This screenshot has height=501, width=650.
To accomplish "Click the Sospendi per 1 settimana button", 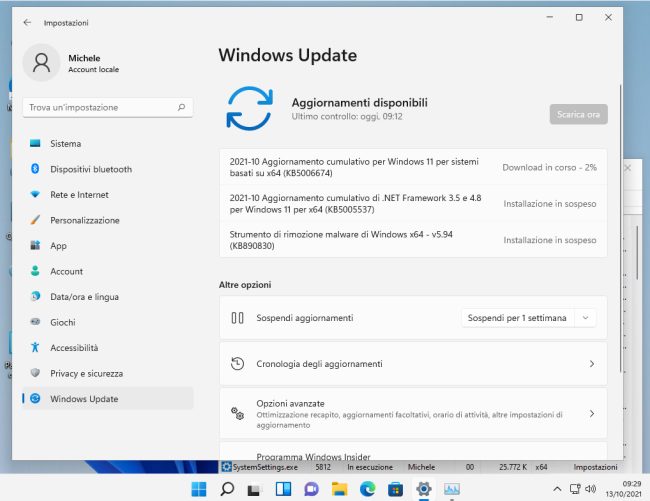I will [x=517, y=318].
